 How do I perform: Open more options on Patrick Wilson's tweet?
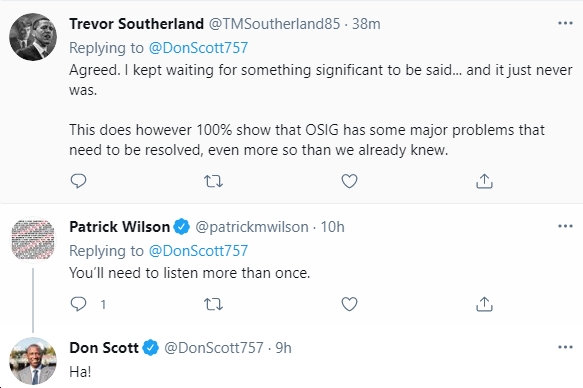click(x=565, y=226)
